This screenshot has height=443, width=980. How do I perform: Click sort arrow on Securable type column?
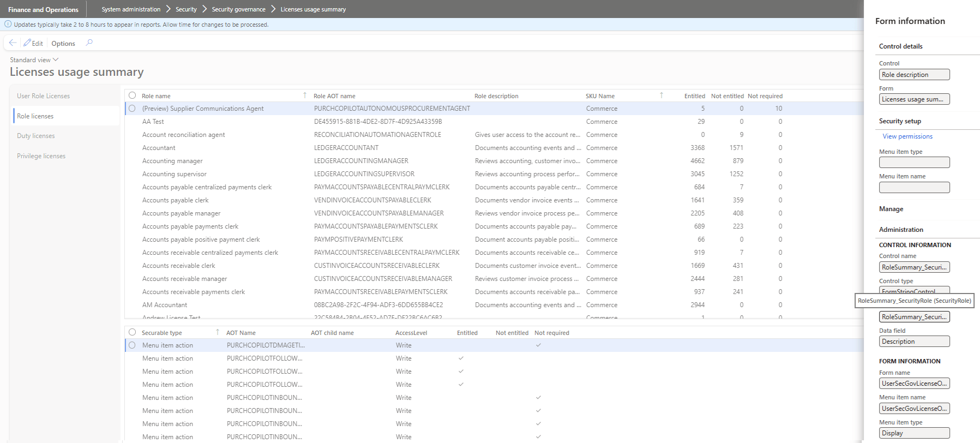coord(218,332)
